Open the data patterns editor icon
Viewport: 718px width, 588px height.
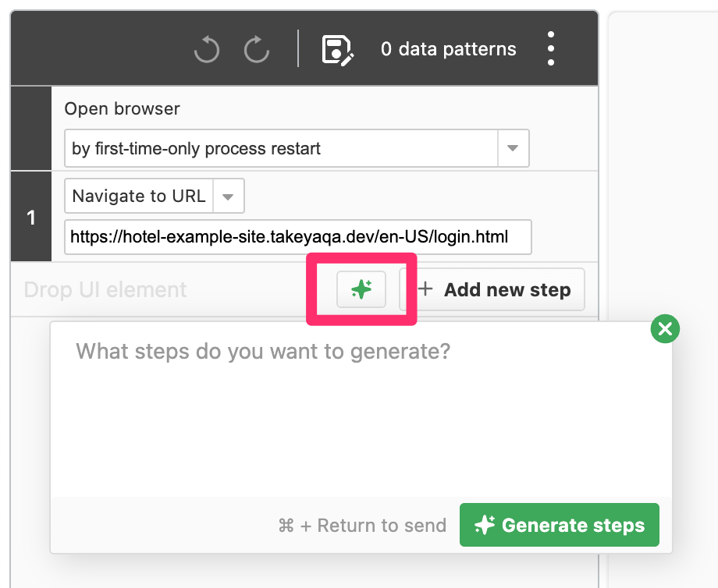pos(337,49)
